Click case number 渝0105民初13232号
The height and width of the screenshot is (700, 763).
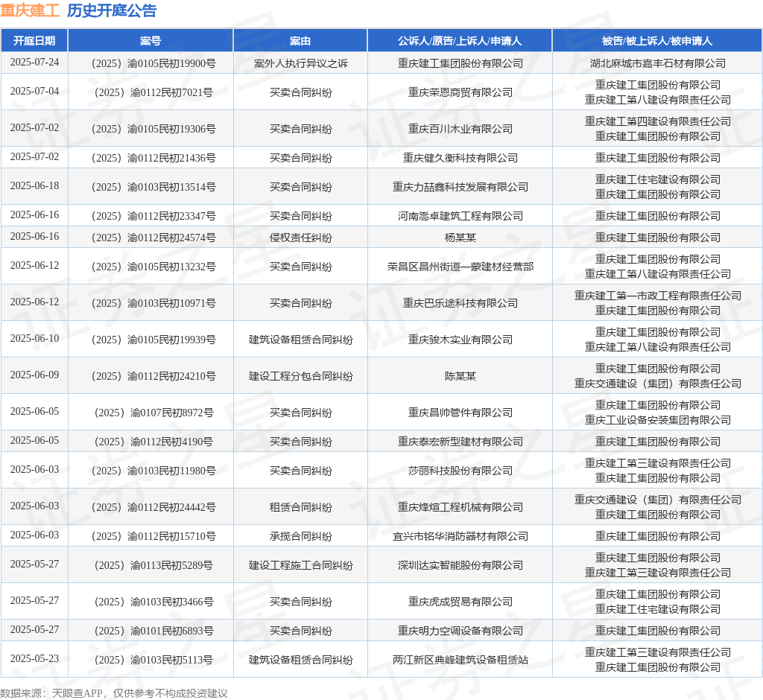pyautogui.click(x=153, y=267)
